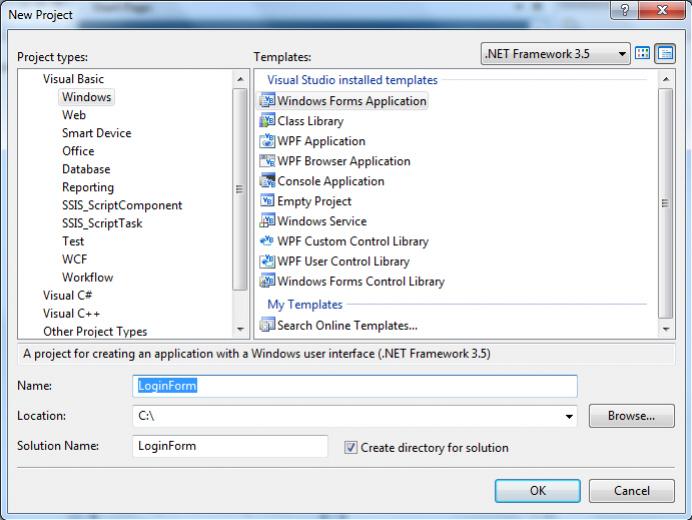The image size is (692, 520).
Task: Choose Empty Project template text
Action: pos(314,201)
